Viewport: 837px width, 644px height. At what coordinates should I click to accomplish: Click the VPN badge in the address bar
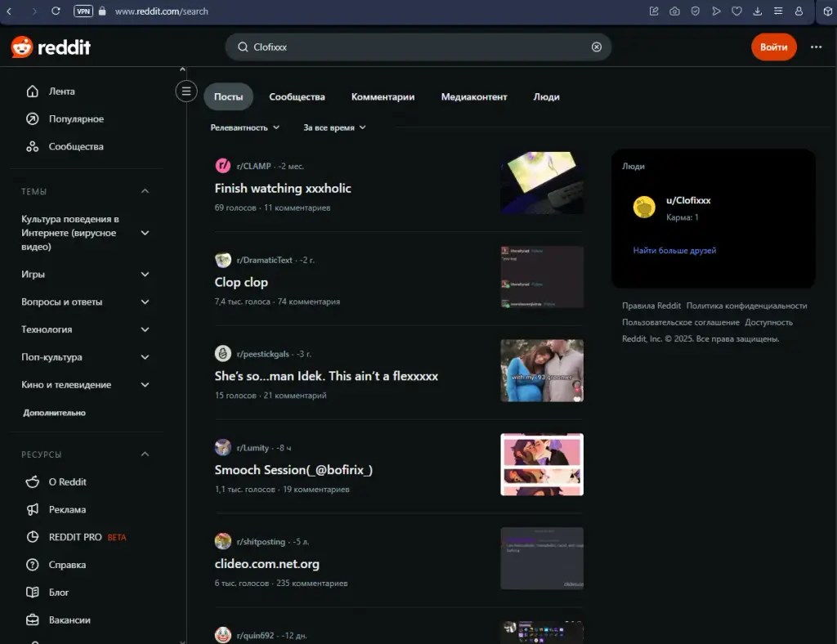[x=83, y=11]
